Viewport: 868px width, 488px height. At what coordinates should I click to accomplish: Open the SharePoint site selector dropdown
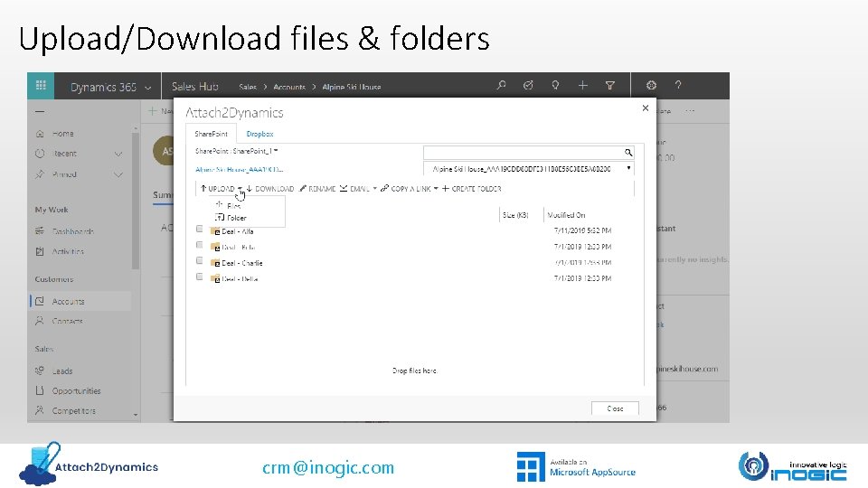coord(236,151)
